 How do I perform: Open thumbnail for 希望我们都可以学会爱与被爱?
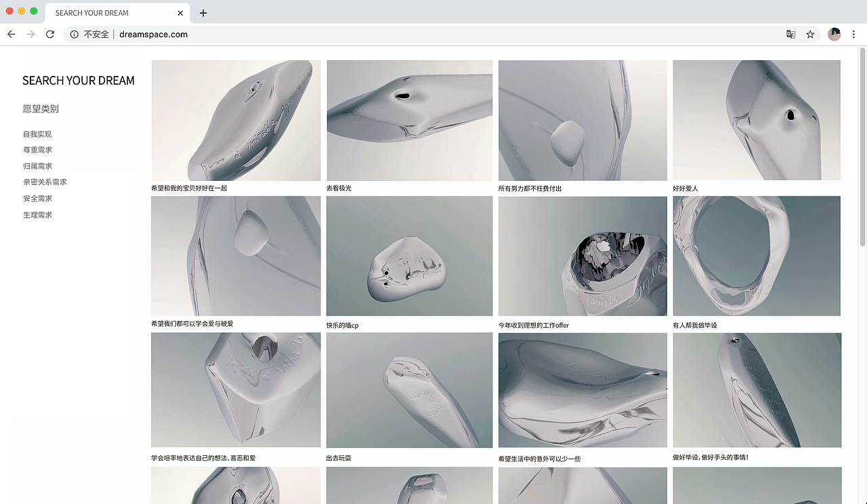pyautogui.click(x=236, y=256)
